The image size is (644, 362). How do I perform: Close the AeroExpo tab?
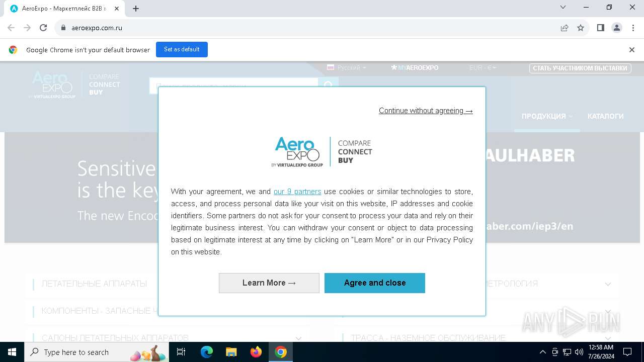117,9
